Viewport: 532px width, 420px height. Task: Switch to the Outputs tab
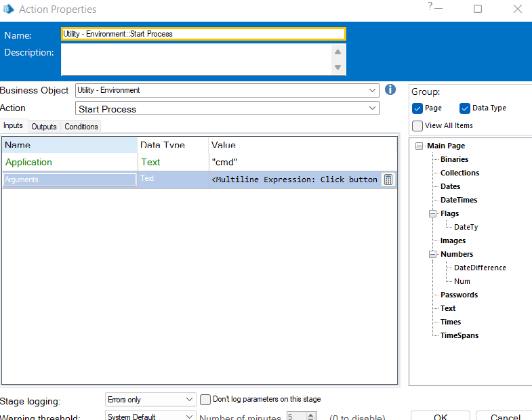44,127
